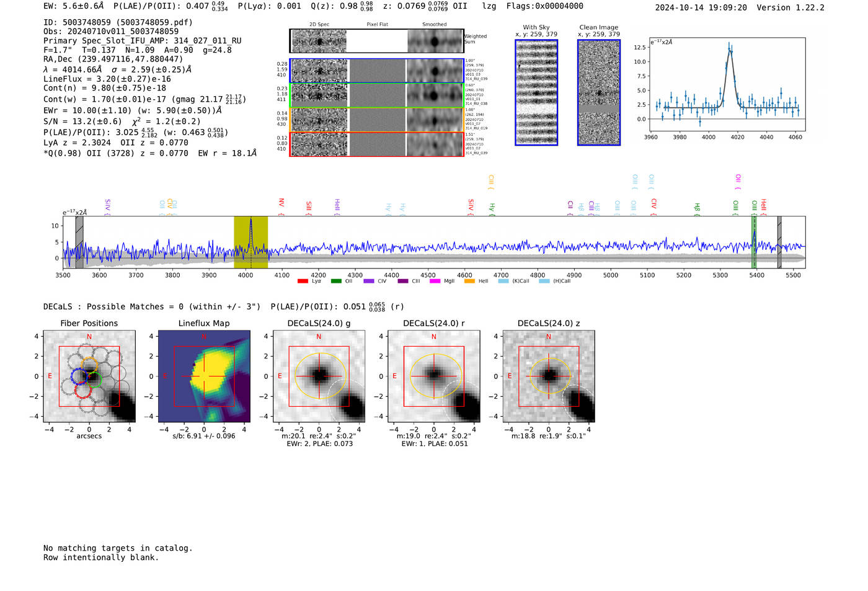Open the Gaussian emission line fit plot
868x591 pixels.
[727, 84]
